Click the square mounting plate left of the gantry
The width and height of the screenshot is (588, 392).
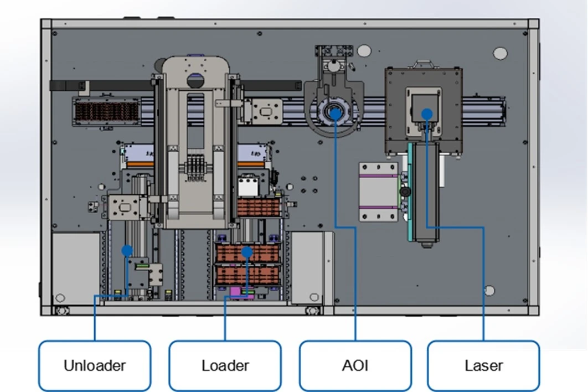(124, 207)
